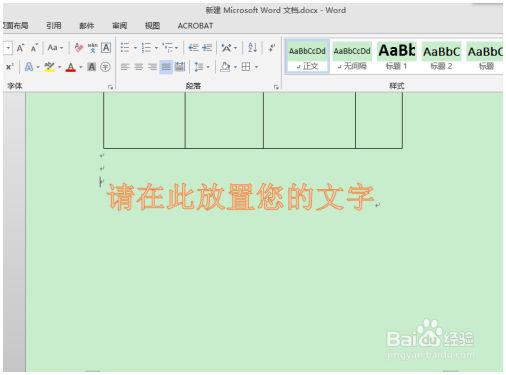Open the borders dropdown arrow
The width and height of the screenshot is (506, 375).
[256, 67]
